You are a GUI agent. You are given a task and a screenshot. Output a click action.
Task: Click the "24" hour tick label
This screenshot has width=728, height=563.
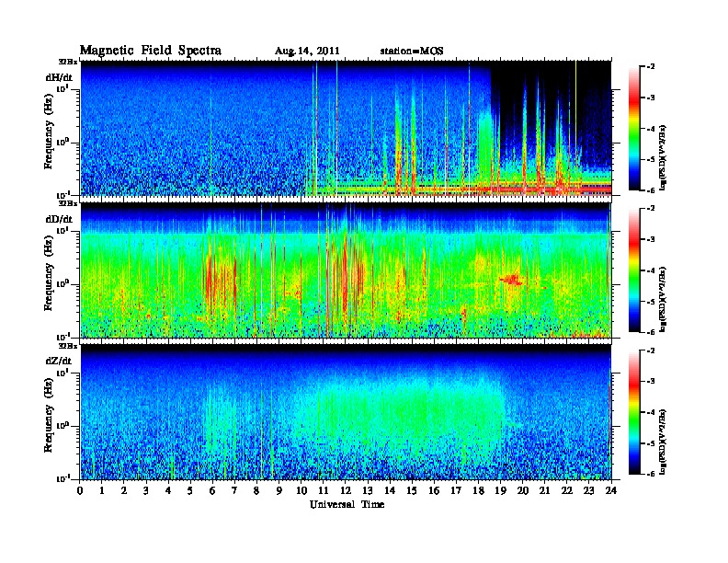(611, 491)
